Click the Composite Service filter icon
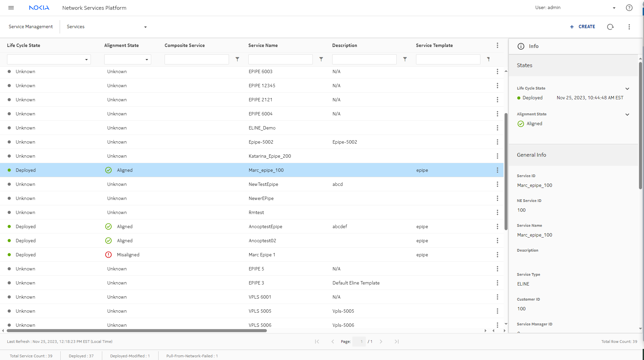 pyautogui.click(x=237, y=59)
